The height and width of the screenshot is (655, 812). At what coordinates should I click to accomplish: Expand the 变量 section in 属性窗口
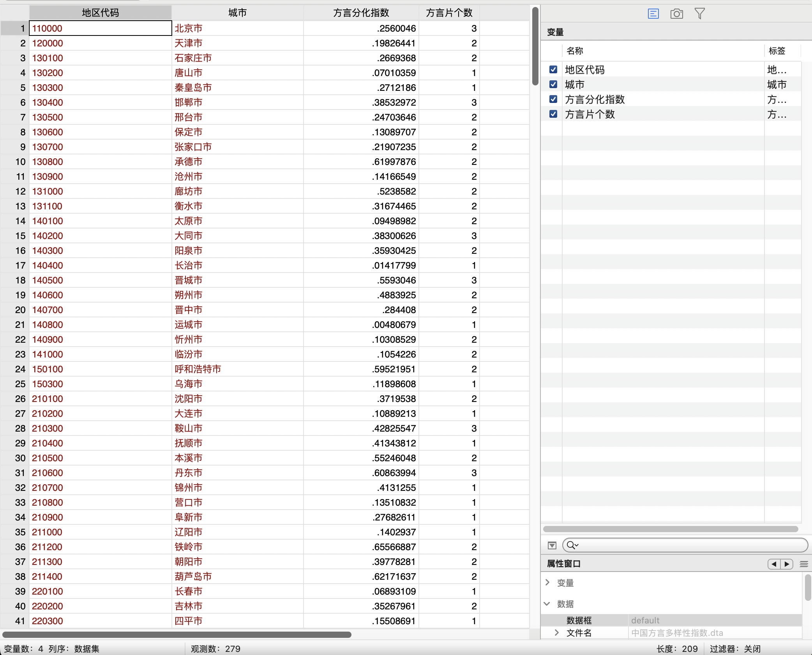point(548,582)
